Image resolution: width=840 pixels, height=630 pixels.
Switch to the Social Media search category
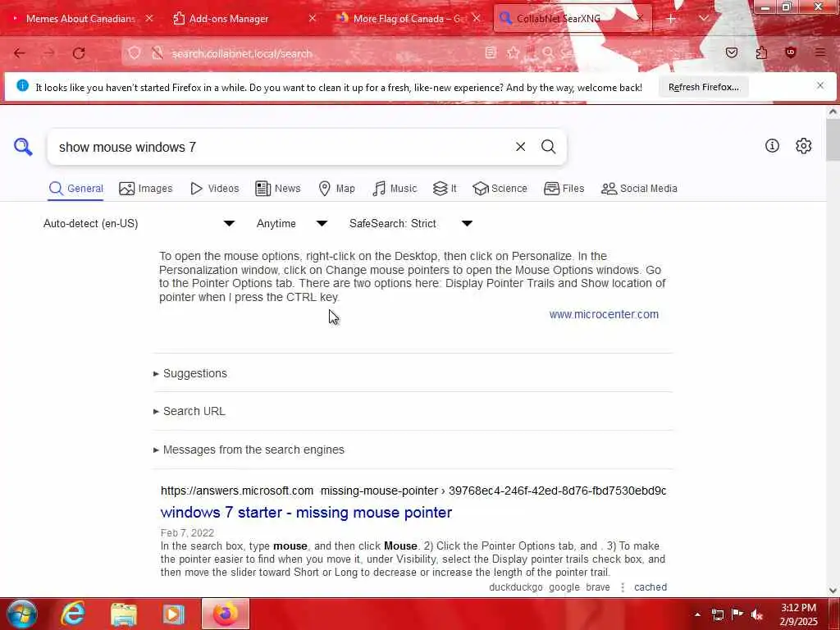click(639, 189)
